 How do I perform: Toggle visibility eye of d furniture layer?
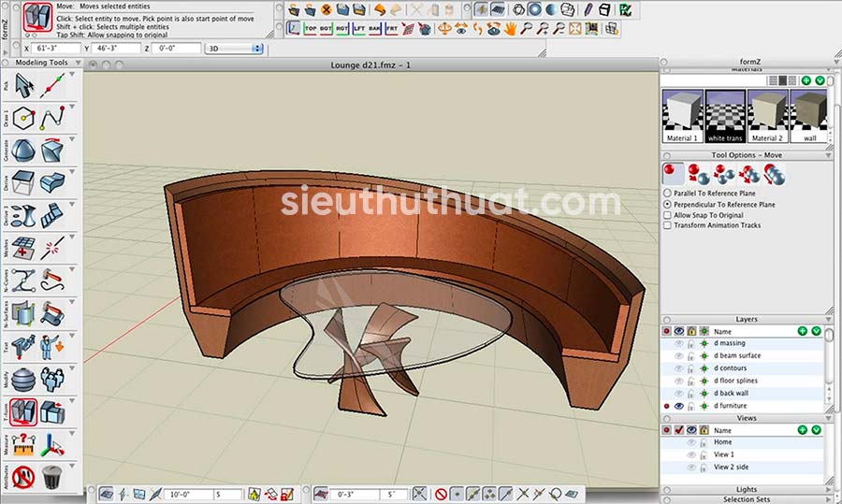tap(679, 406)
